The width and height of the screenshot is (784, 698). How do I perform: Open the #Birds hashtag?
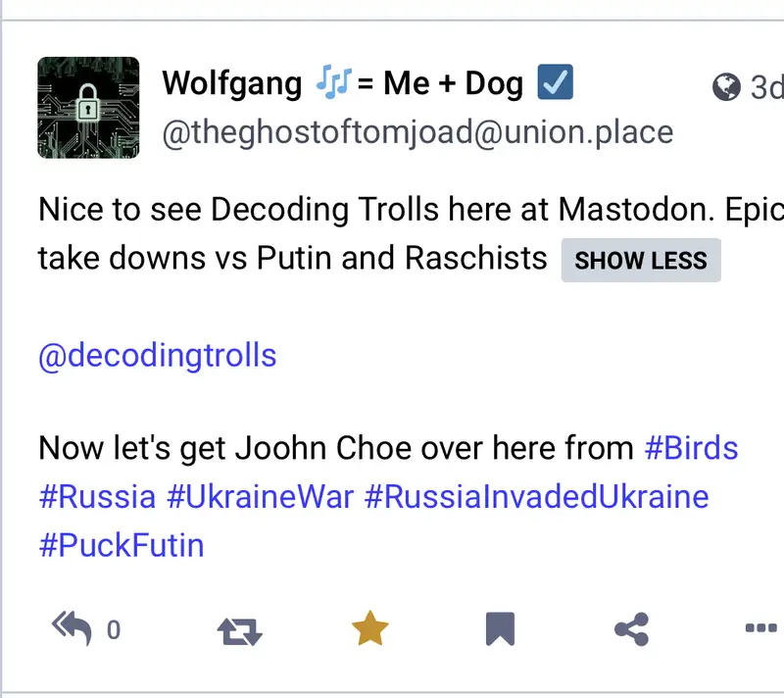[691, 448]
